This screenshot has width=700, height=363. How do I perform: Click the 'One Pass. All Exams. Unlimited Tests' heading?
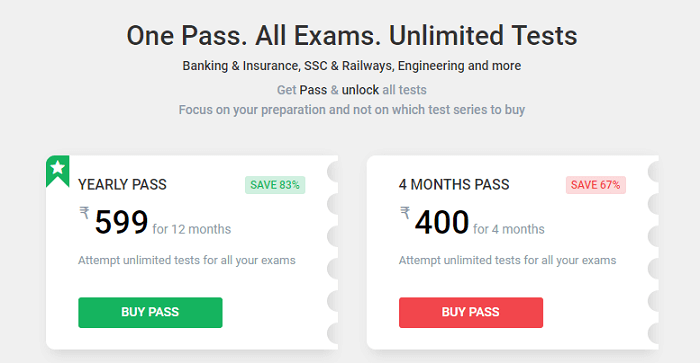point(352,36)
